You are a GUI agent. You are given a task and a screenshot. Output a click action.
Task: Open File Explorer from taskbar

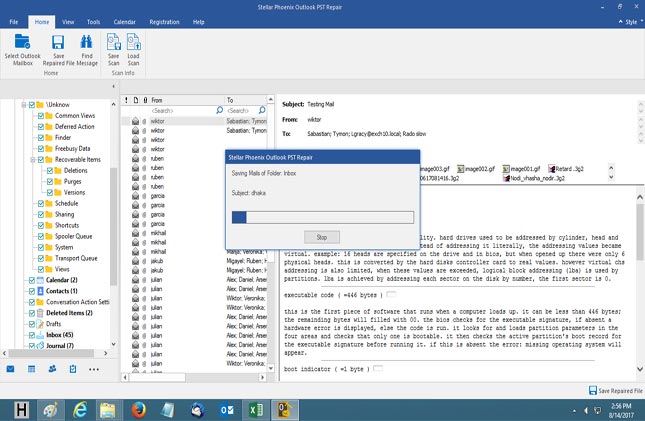[x=109, y=410]
